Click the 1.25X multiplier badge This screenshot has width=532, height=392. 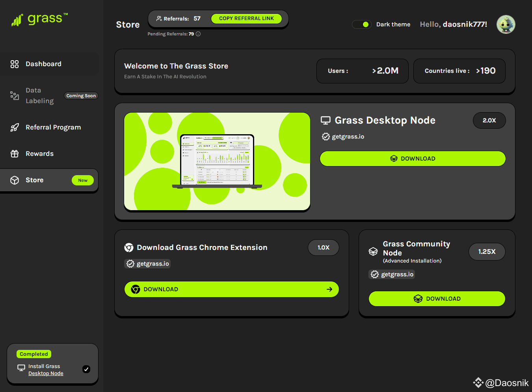[x=487, y=252]
